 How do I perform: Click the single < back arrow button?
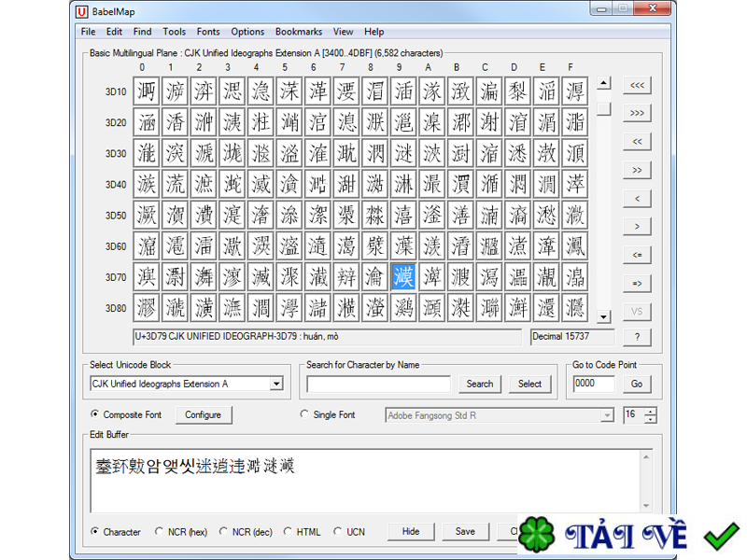[637, 199]
